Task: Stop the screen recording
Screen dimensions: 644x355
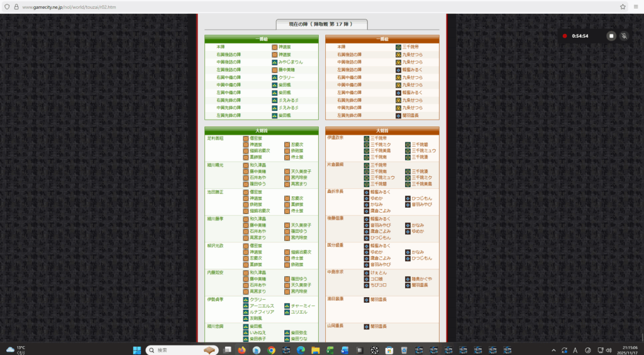Action: pos(611,36)
